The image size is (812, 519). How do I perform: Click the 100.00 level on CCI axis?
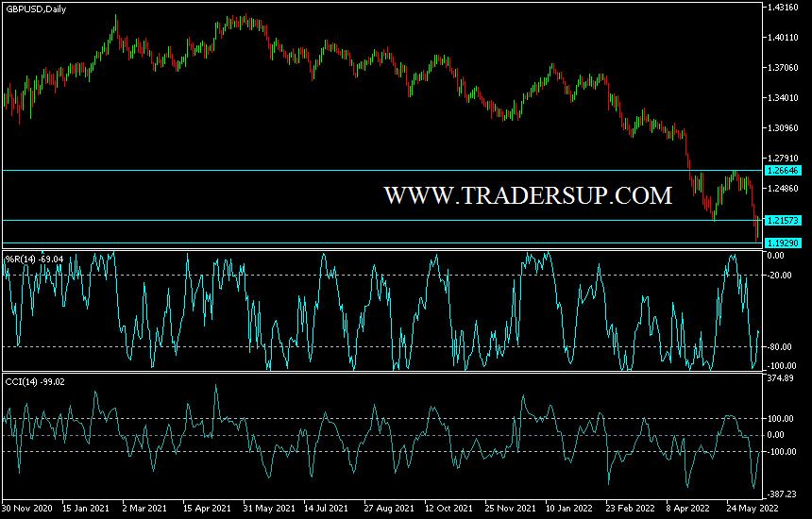coord(781,419)
